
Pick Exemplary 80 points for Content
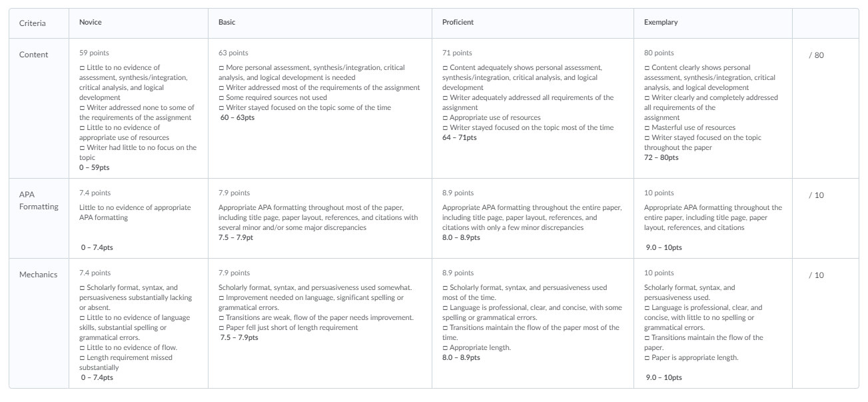(x=713, y=108)
